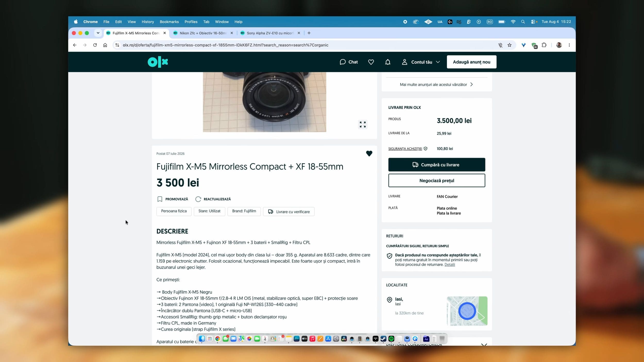
Task: Expand more listings from this seller
Action: coord(436,84)
